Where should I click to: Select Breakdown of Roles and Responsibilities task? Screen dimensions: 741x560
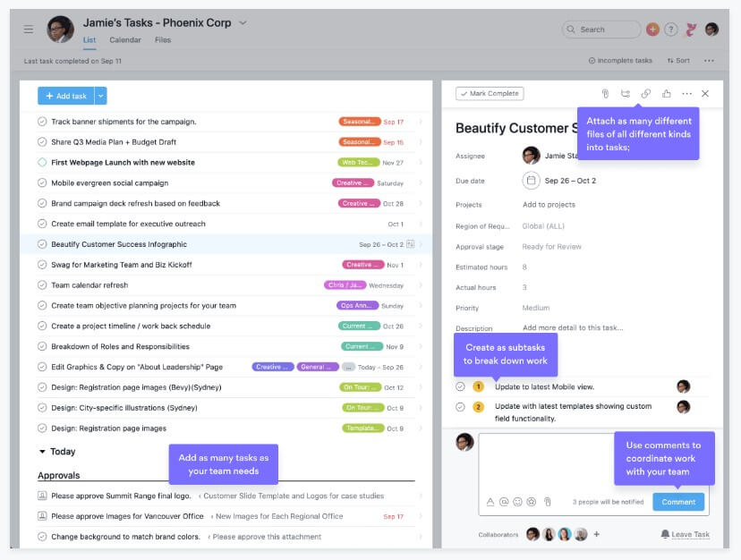120,346
